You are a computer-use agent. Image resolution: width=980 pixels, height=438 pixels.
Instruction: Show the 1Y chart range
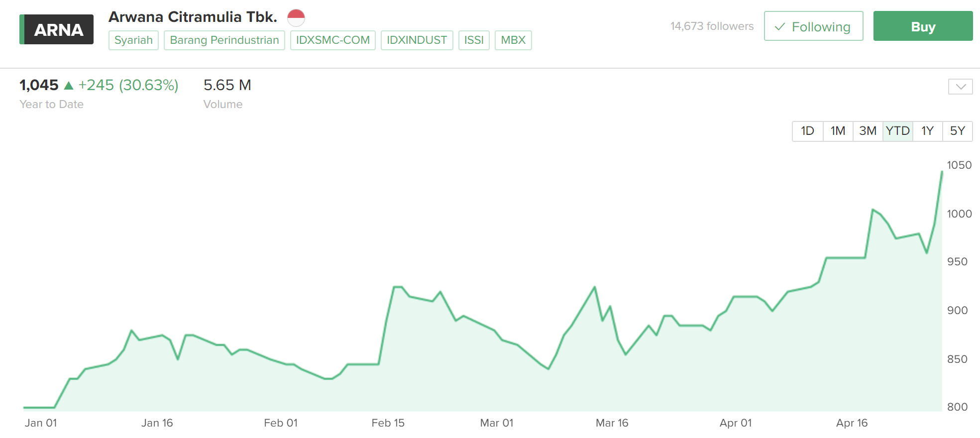(x=927, y=131)
